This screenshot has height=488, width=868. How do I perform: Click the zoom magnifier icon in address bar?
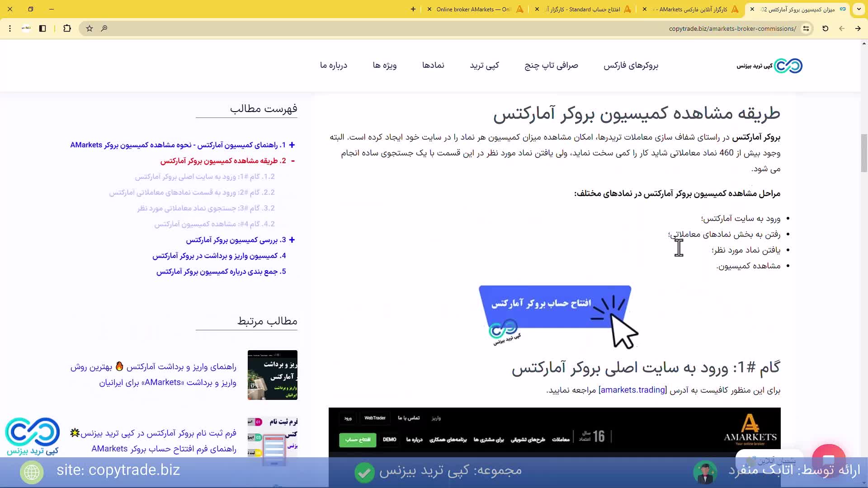104,28
